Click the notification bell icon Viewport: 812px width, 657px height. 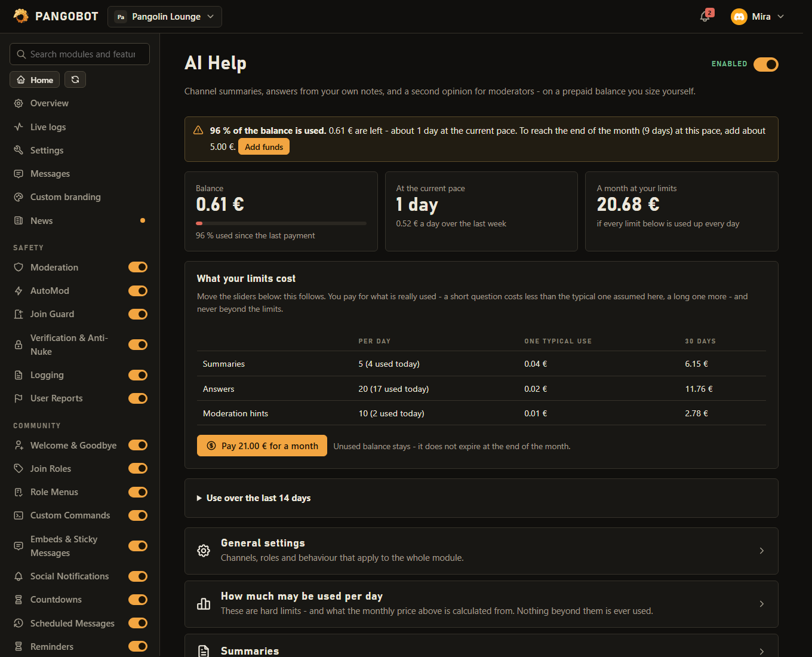tap(705, 17)
